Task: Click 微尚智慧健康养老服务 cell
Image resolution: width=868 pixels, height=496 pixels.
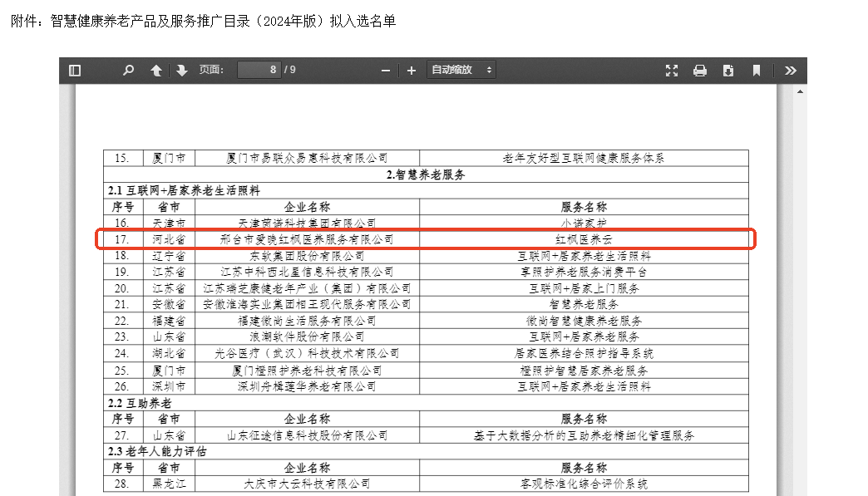Action: tap(584, 321)
